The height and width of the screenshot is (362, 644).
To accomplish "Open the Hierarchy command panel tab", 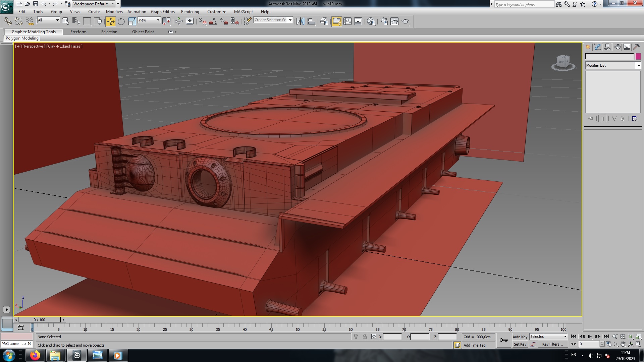I will pyautogui.click(x=607, y=47).
